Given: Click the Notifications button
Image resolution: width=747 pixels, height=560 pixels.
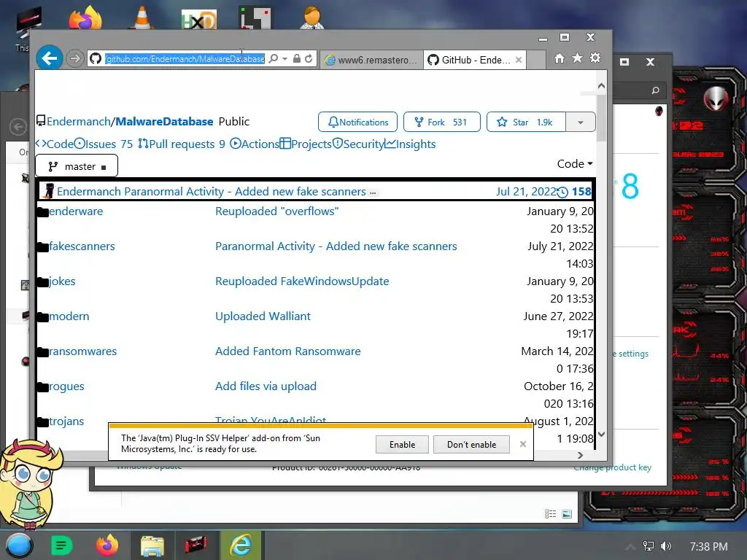Looking at the screenshot, I should click(x=357, y=122).
